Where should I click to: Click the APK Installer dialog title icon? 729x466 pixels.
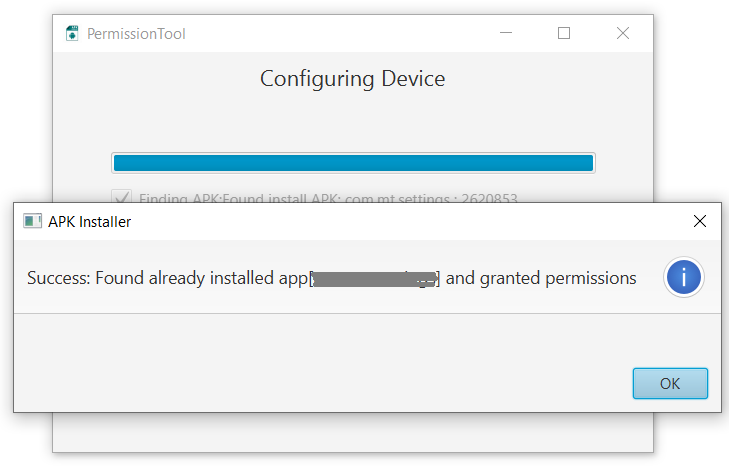32,221
